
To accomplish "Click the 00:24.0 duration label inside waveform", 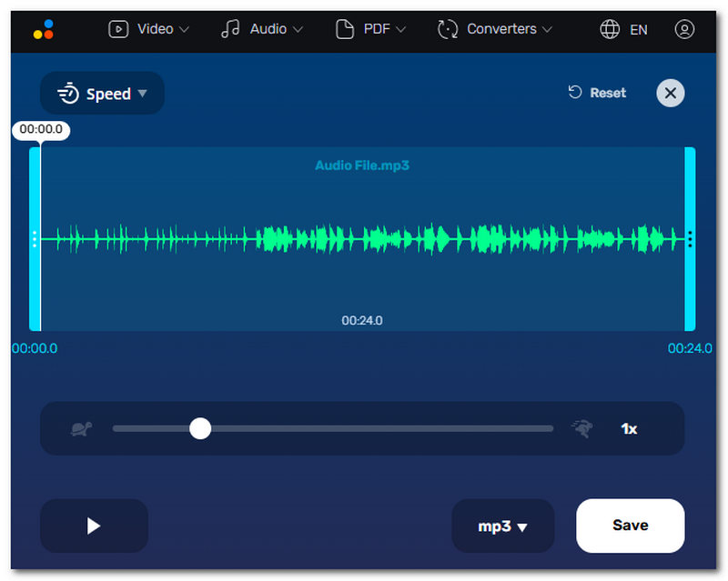I will point(362,321).
